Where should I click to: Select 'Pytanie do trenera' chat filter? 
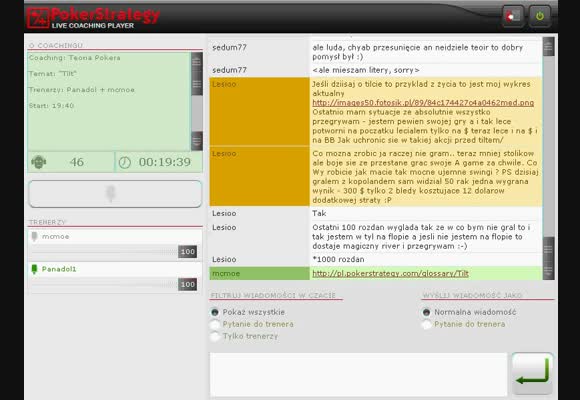tap(215, 325)
